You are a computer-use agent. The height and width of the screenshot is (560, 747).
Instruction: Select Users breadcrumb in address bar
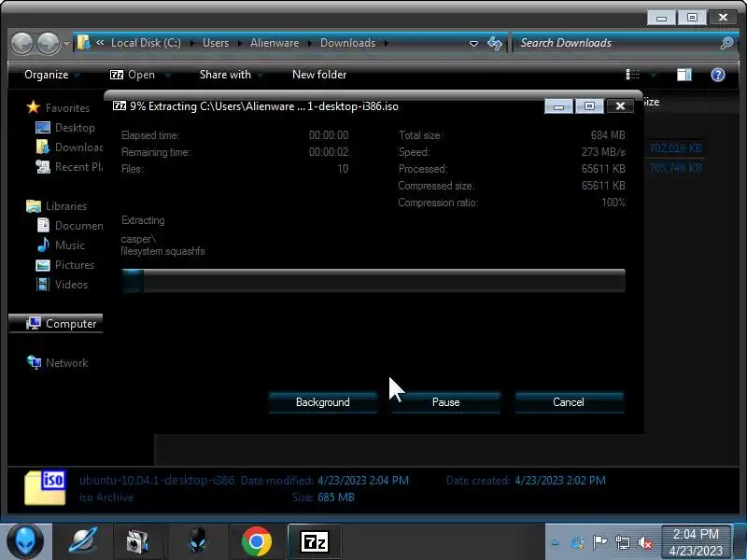click(x=216, y=43)
